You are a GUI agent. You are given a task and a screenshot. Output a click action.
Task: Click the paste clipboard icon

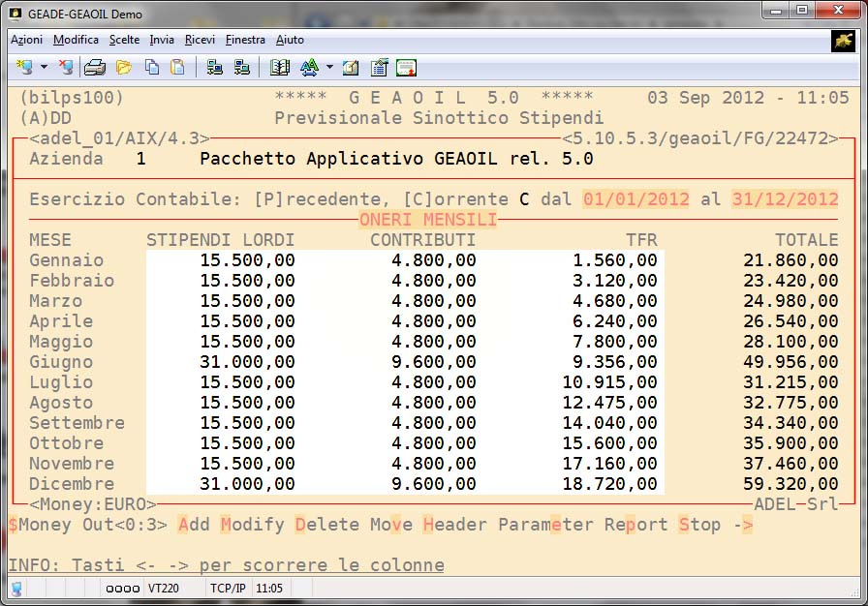coord(177,68)
